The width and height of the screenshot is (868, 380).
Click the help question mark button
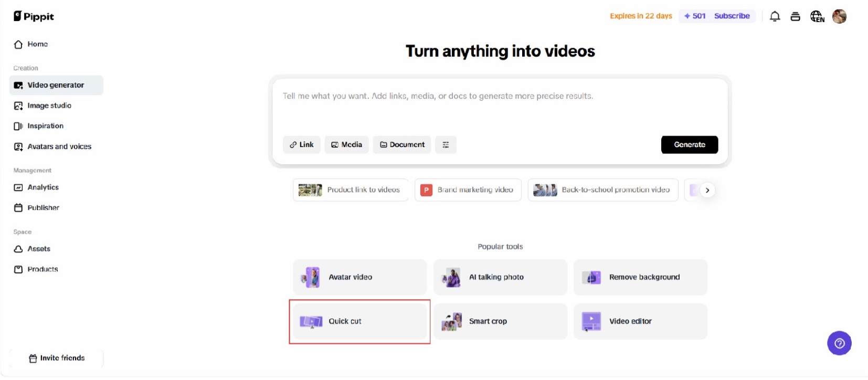click(x=839, y=343)
